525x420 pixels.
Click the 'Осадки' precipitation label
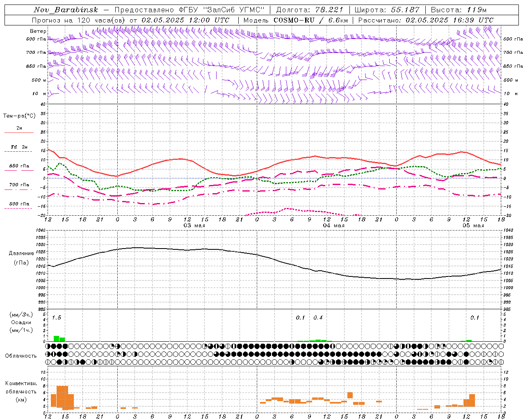[x=21, y=322]
